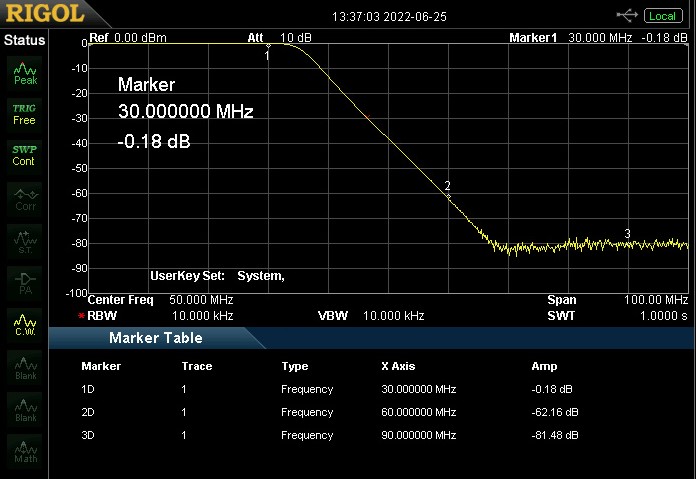696x479 pixels.
Task: Click the Math trace status icon
Action: pos(24,450)
